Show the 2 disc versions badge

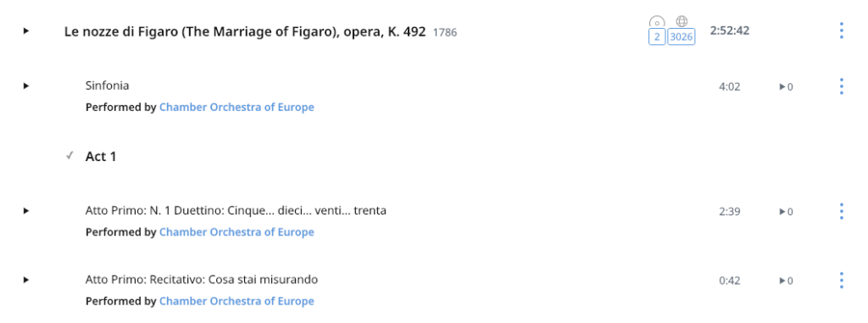(x=657, y=37)
